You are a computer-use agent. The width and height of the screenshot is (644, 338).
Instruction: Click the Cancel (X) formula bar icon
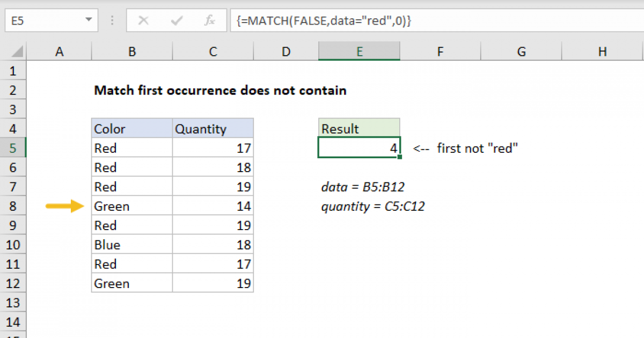143,21
